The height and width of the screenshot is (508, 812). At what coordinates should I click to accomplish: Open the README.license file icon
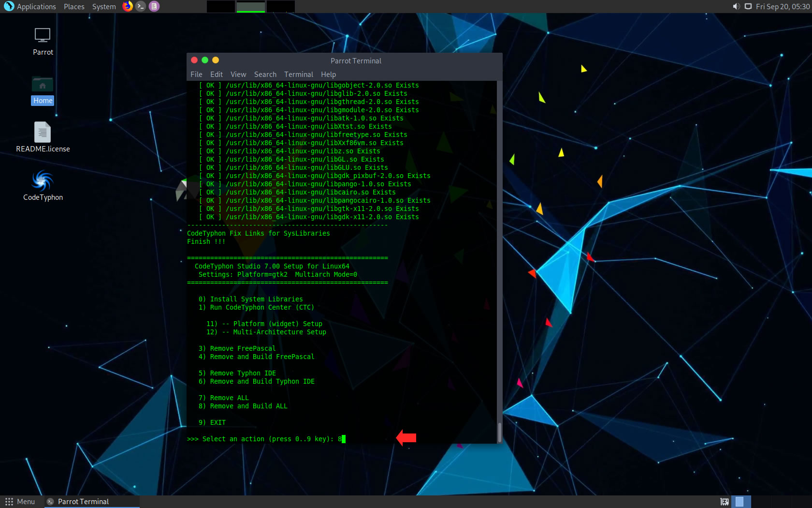pyautogui.click(x=43, y=132)
